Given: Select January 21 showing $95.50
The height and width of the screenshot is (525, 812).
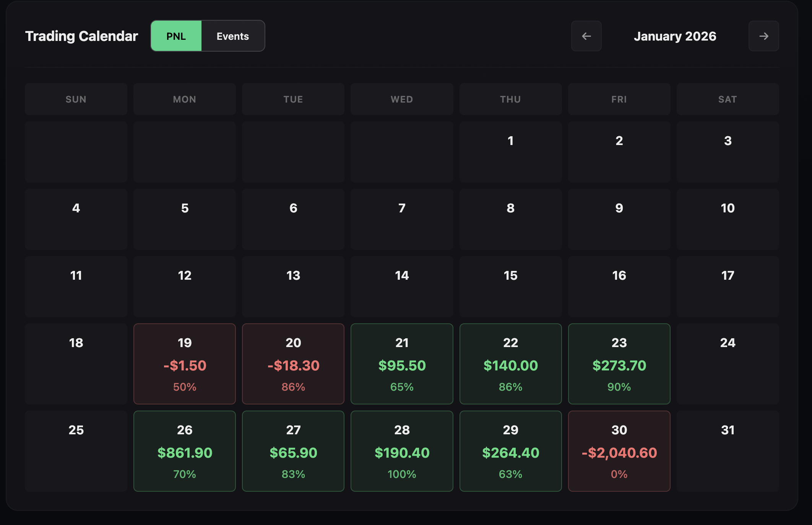Looking at the screenshot, I should point(402,364).
